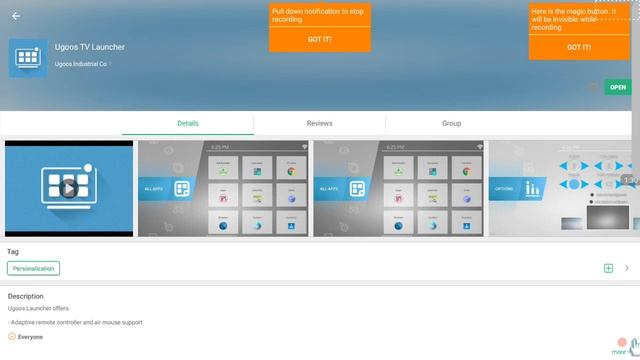The image size is (640, 360).
Task: Open the Options screenshot thumbnail
Action: (563, 189)
